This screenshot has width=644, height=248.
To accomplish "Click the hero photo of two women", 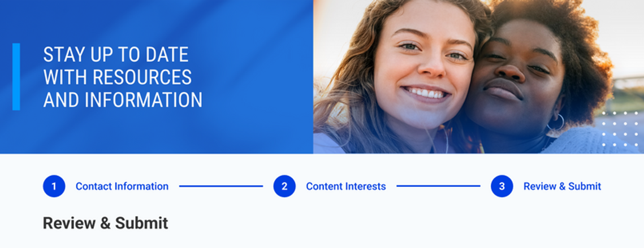I will pos(478,77).
